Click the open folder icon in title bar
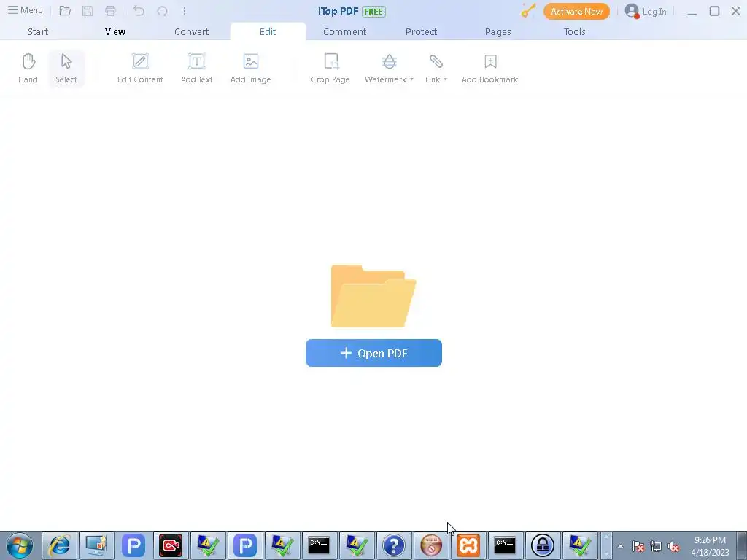Image resolution: width=747 pixels, height=560 pixels. (65, 11)
